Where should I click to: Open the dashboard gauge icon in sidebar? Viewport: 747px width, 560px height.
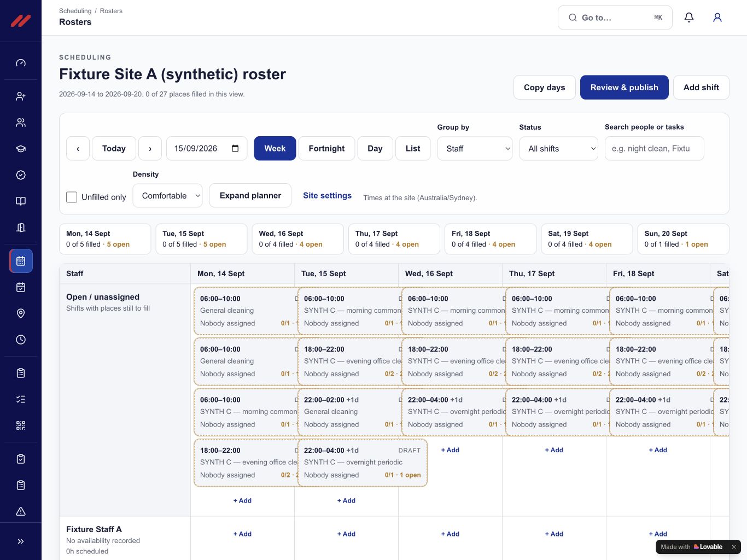tap(21, 63)
